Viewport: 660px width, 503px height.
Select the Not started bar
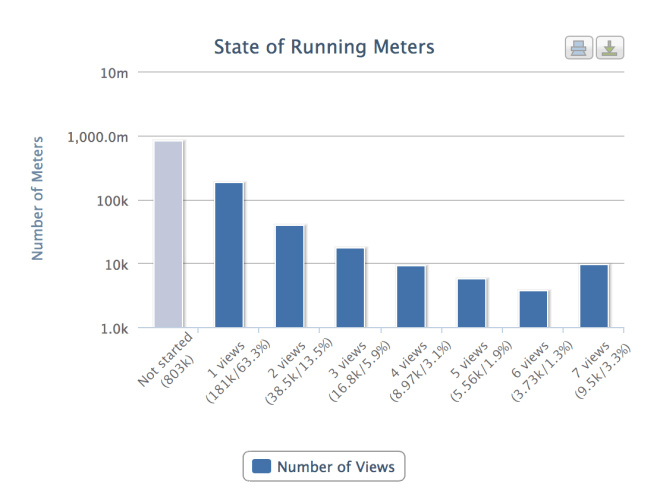pos(169,235)
